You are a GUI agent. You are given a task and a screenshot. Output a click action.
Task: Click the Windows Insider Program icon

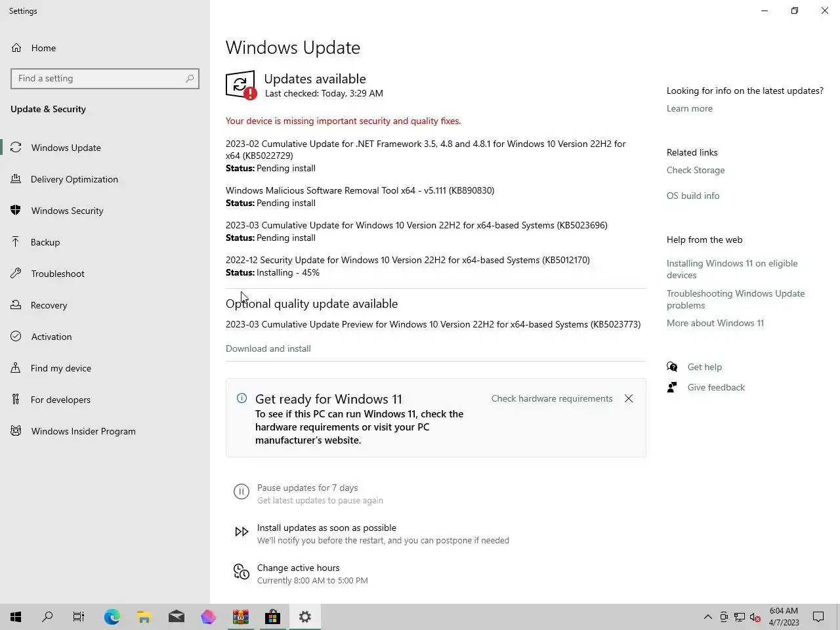point(16,431)
